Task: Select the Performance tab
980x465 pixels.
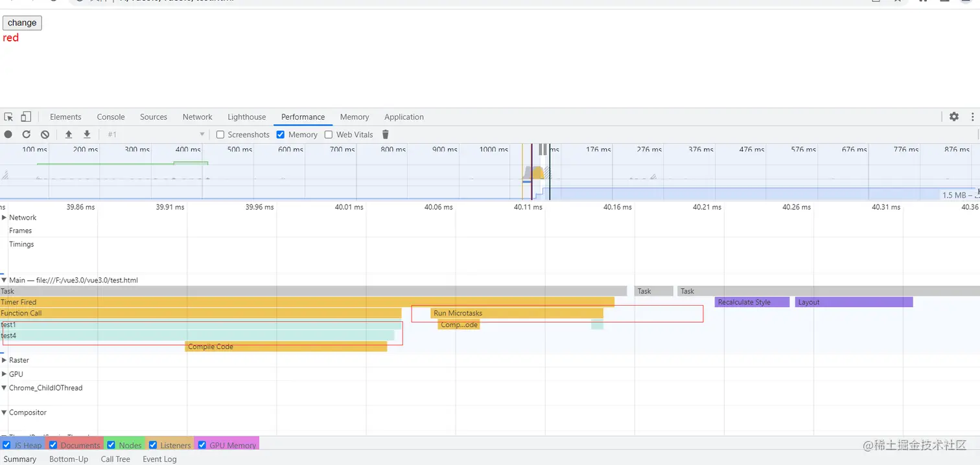Action: point(303,117)
